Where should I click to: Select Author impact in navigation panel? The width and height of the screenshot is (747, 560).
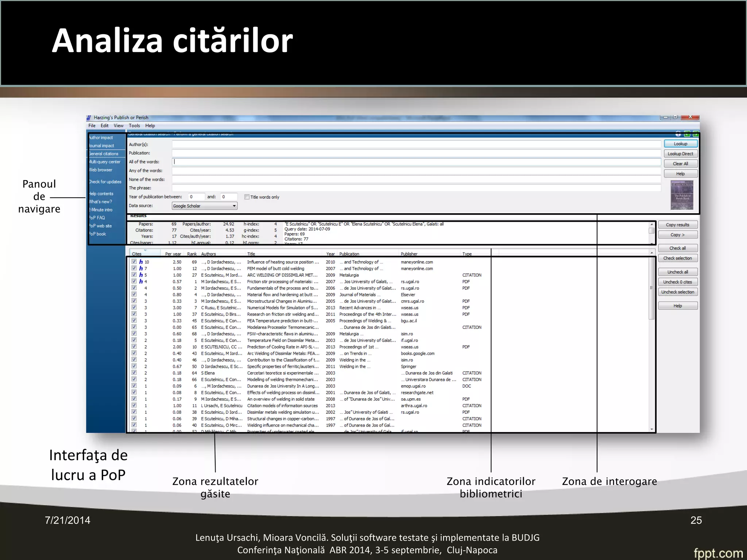[x=101, y=137]
